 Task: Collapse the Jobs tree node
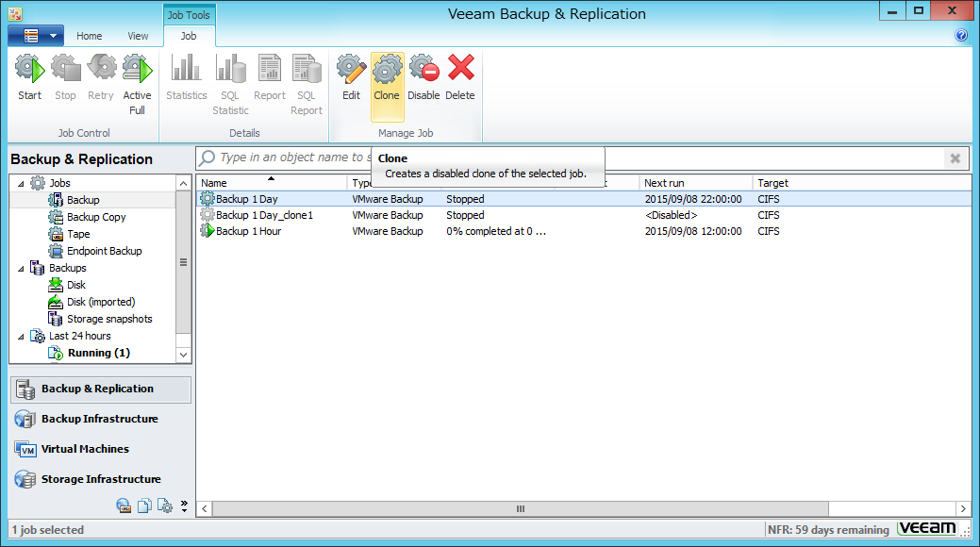pos(21,183)
